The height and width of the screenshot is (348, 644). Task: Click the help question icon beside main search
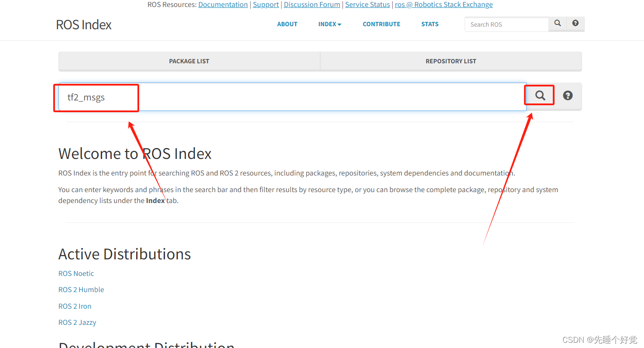click(x=568, y=96)
